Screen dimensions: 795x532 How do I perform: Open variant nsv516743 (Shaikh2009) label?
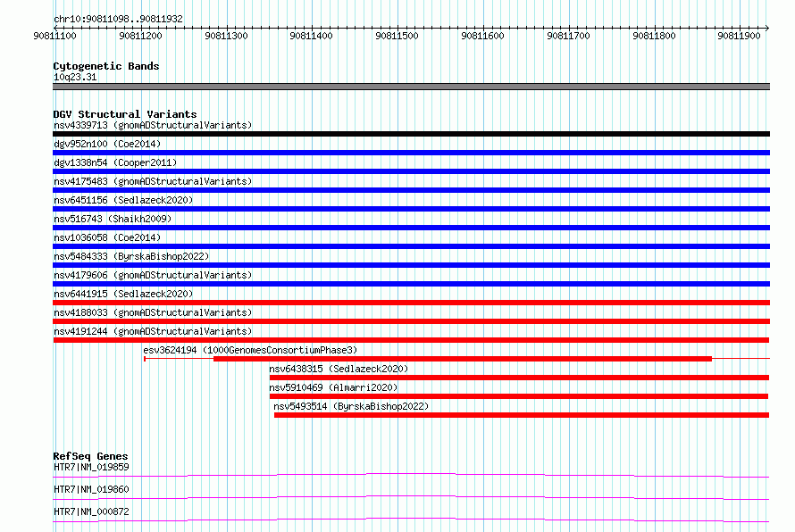point(113,219)
